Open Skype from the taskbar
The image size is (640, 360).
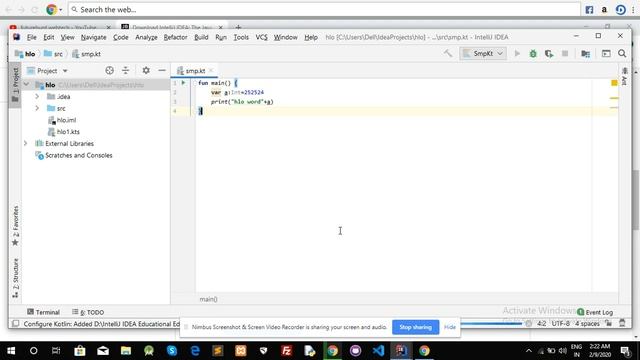pyautogui.click(x=172, y=351)
